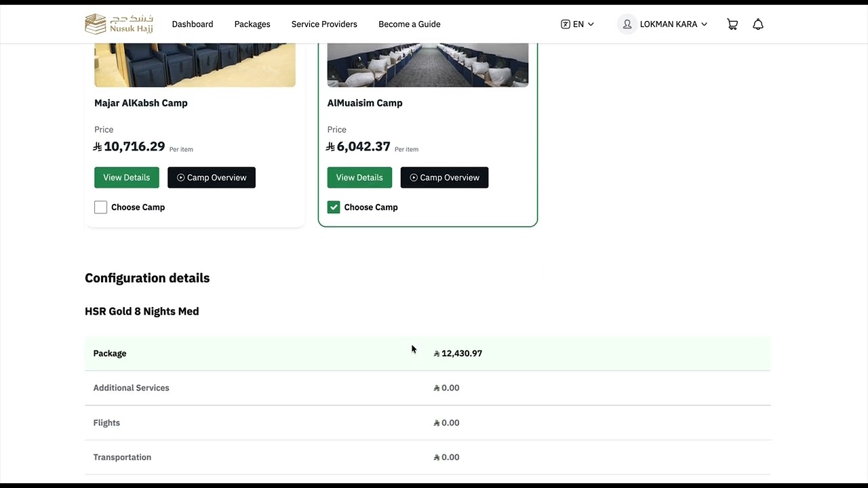This screenshot has height=488, width=868.
Task: Open the shopping cart icon
Action: coord(732,24)
